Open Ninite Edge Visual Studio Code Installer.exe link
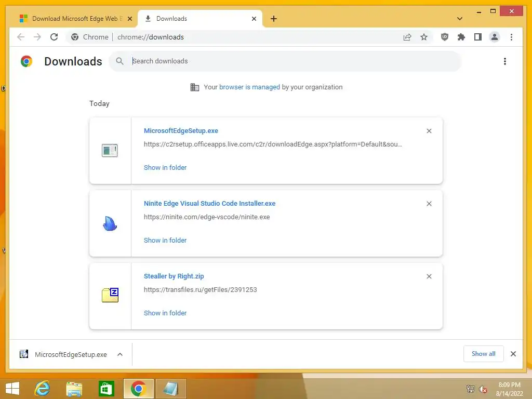The image size is (532, 399). [210, 203]
